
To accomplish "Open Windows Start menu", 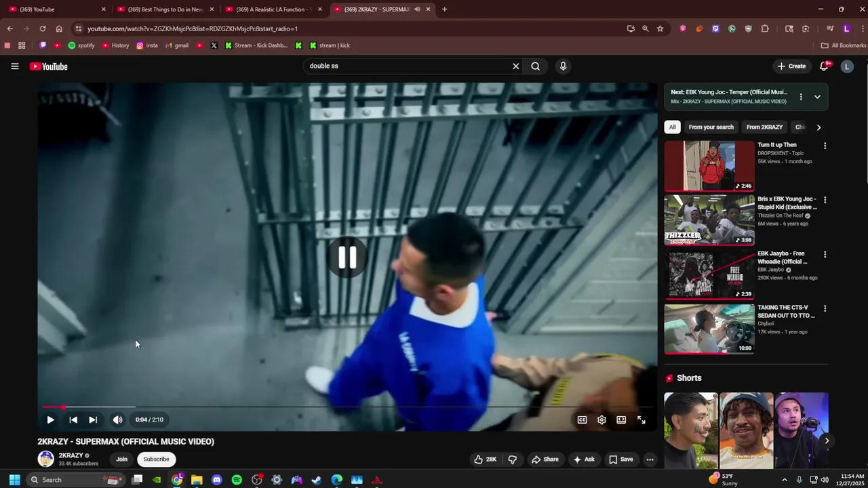I will point(14,480).
